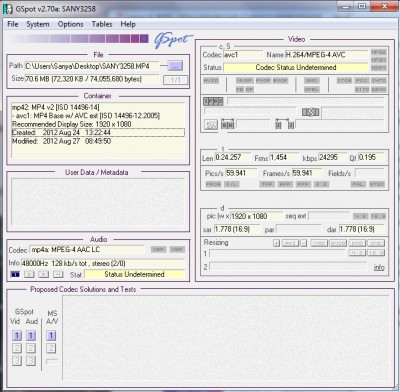Select GSpot Vid test button 1

(x=17, y=335)
